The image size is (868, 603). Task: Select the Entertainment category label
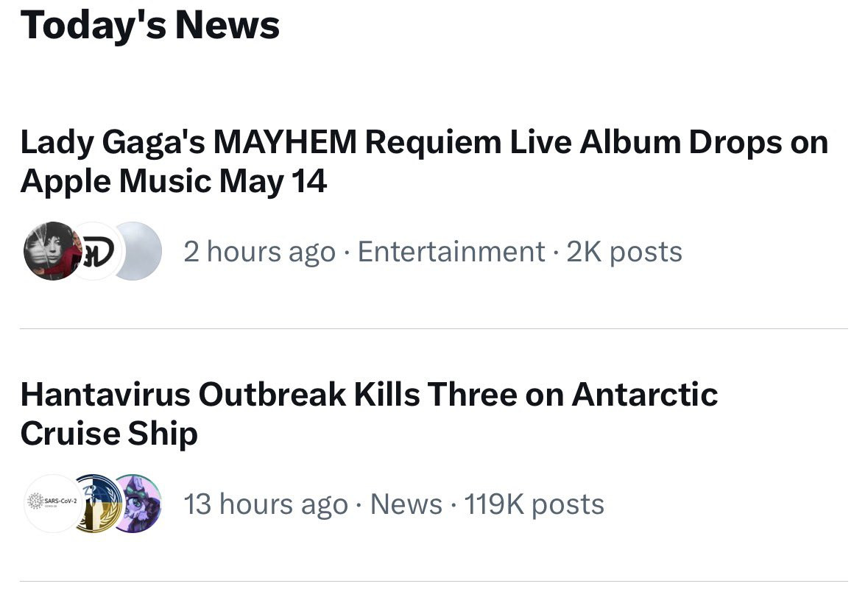click(451, 251)
